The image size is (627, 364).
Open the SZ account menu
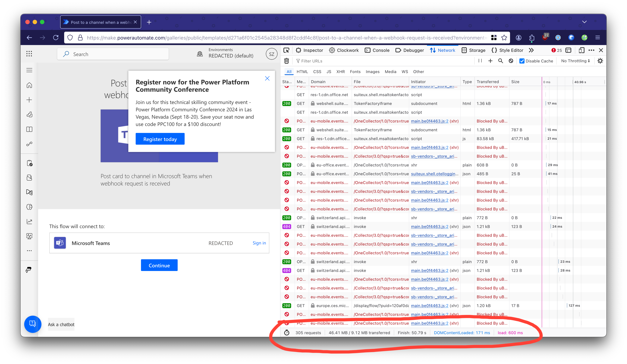[x=272, y=54]
